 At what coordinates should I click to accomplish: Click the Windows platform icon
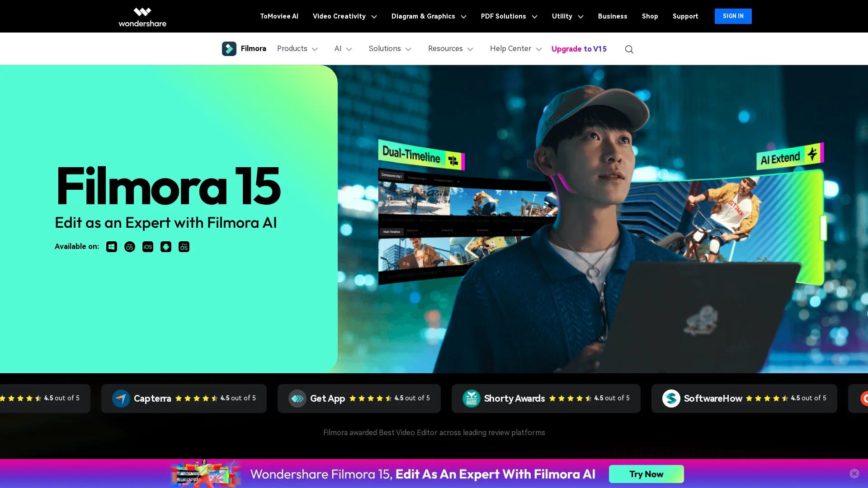coord(111,247)
